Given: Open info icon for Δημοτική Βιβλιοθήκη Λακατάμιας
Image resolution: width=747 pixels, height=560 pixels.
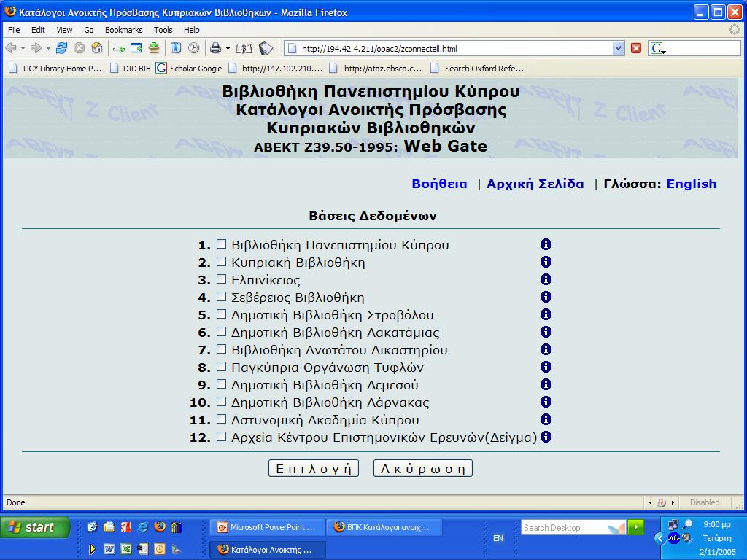Looking at the screenshot, I should click(546, 332).
